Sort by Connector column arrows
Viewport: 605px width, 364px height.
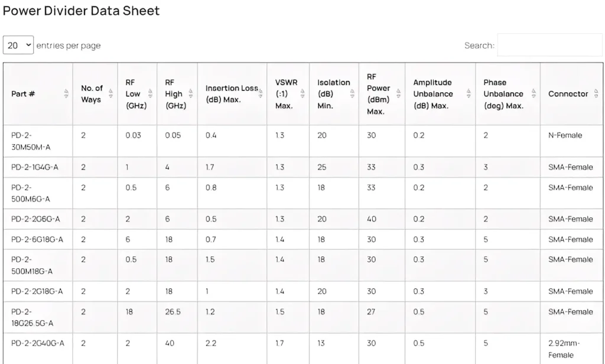coord(596,94)
